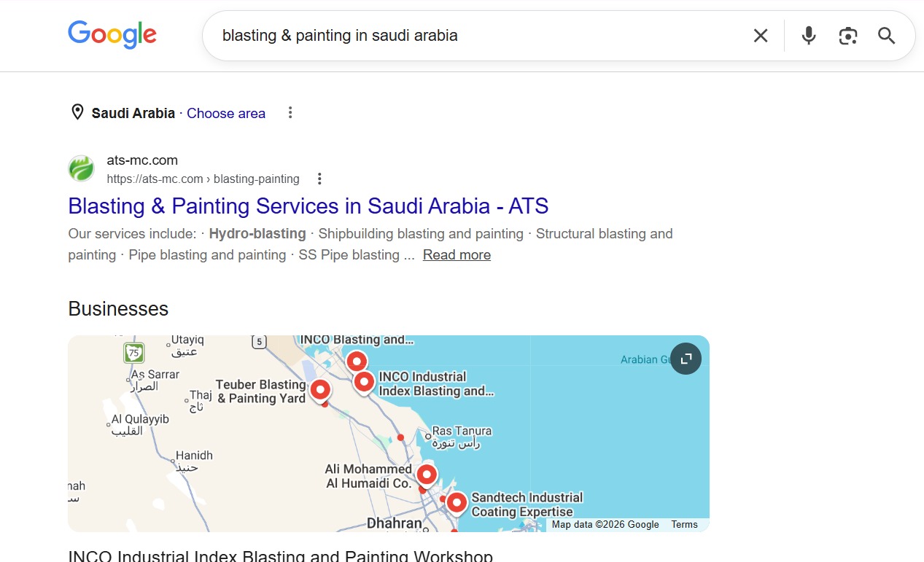Image resolution: width=924 pixels, height=562 pixels.
Task: Click Read more in the ATS snippet
Action: click(457, 255)
